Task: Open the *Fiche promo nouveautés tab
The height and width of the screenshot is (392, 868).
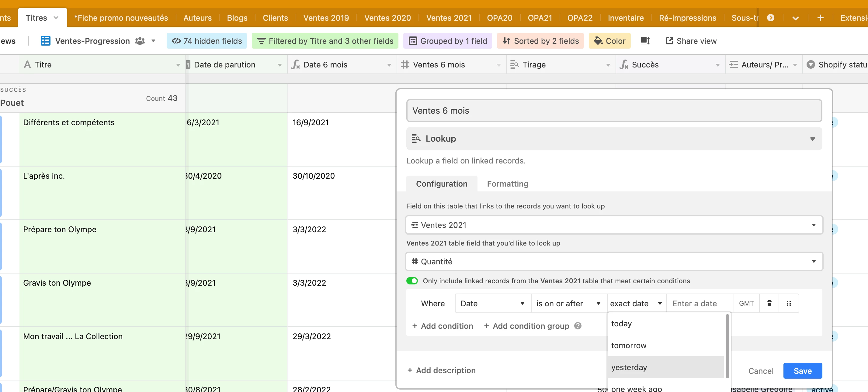Action: (121, 18)
